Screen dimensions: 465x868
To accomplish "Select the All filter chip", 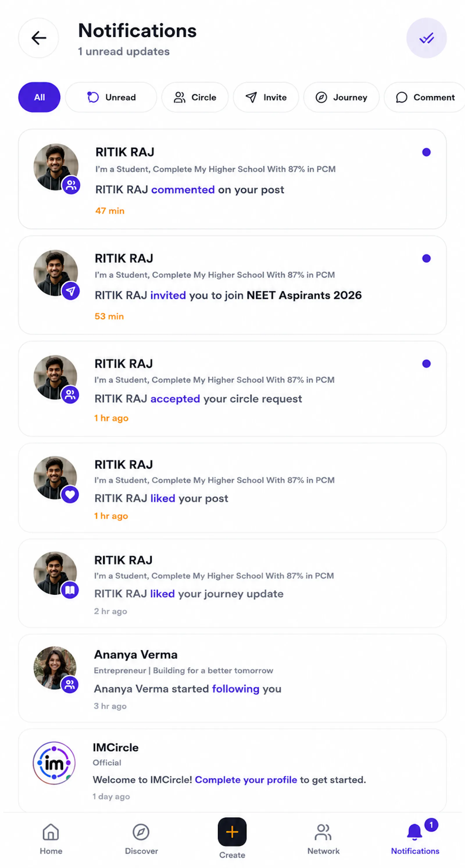I will [x=39, y=97].
